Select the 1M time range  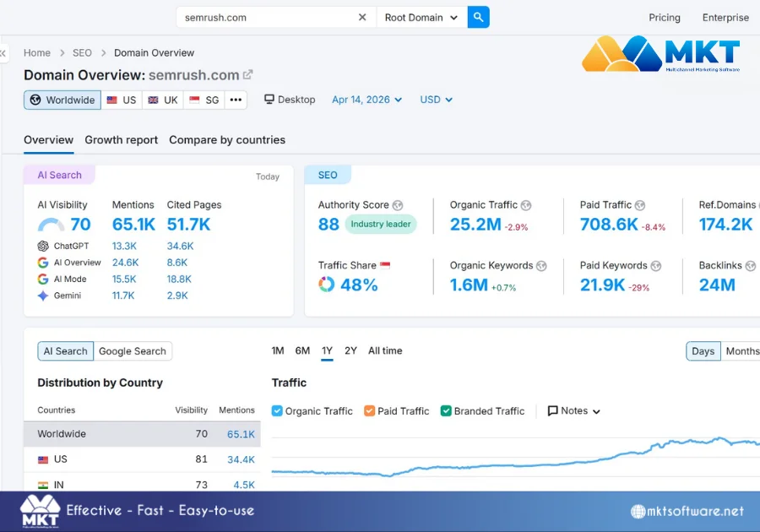(278, 350)
